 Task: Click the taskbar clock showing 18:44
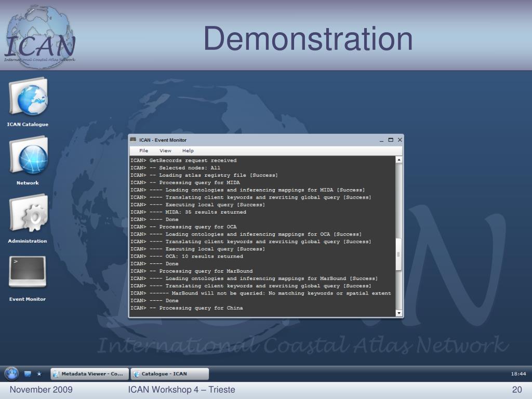518,374
